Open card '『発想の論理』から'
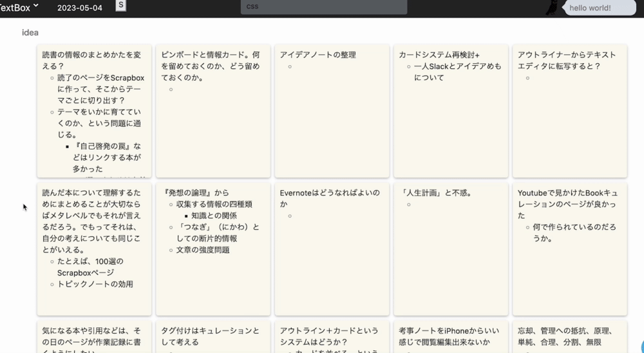Screen dimensions: 644x353 (213, 249)
